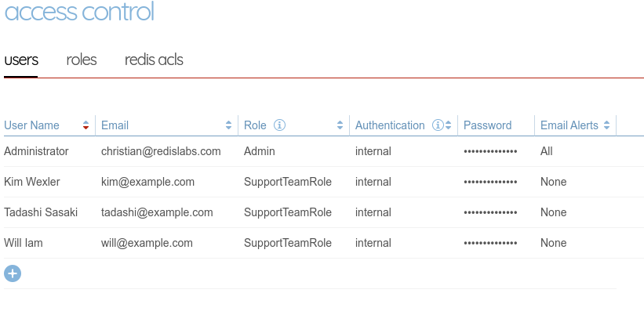Select the Administrator user row

[36, 151]
